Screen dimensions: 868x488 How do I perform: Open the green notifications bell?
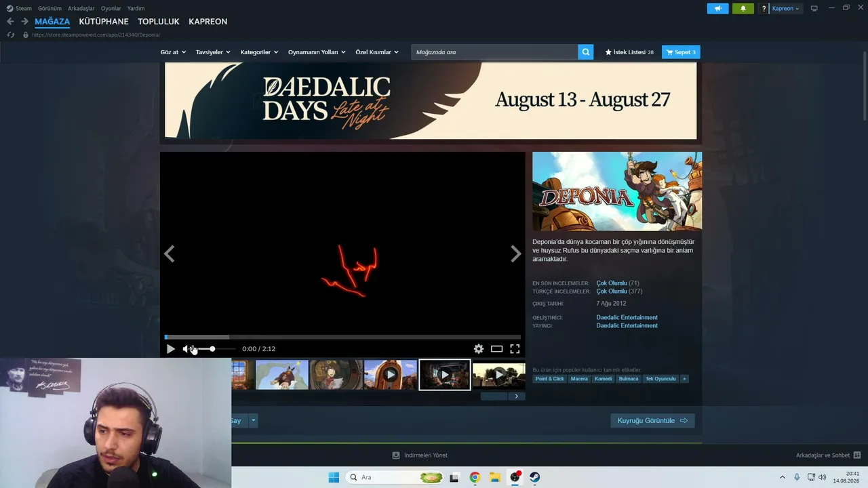coord(743,9)
